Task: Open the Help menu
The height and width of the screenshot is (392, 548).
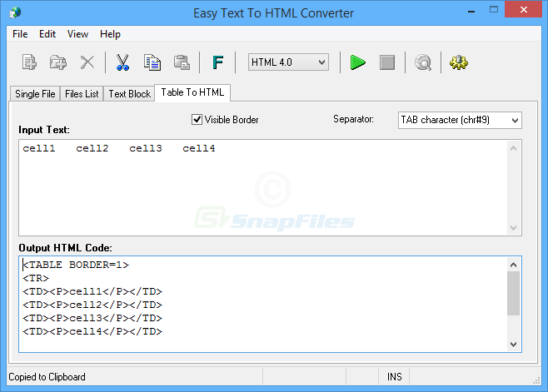Action: (110, 34)
